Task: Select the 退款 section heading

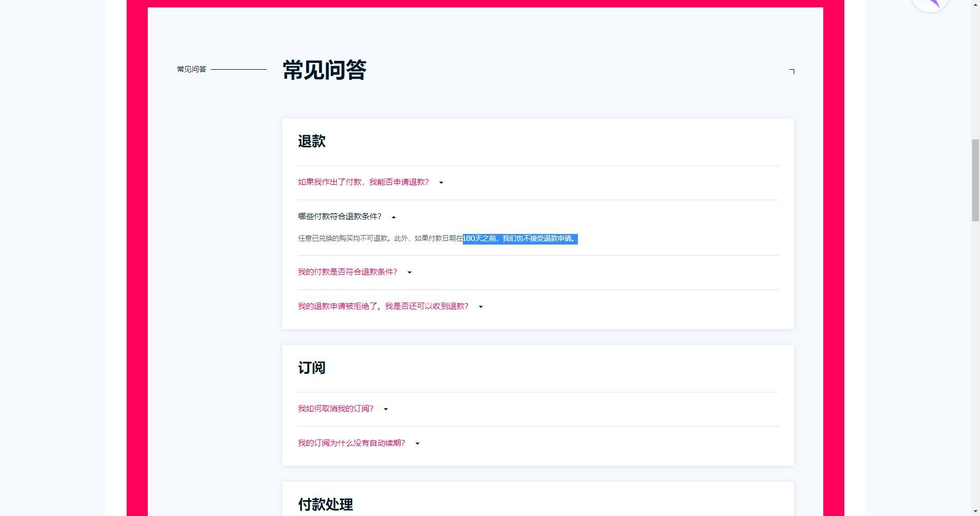Action: [311, 141]
